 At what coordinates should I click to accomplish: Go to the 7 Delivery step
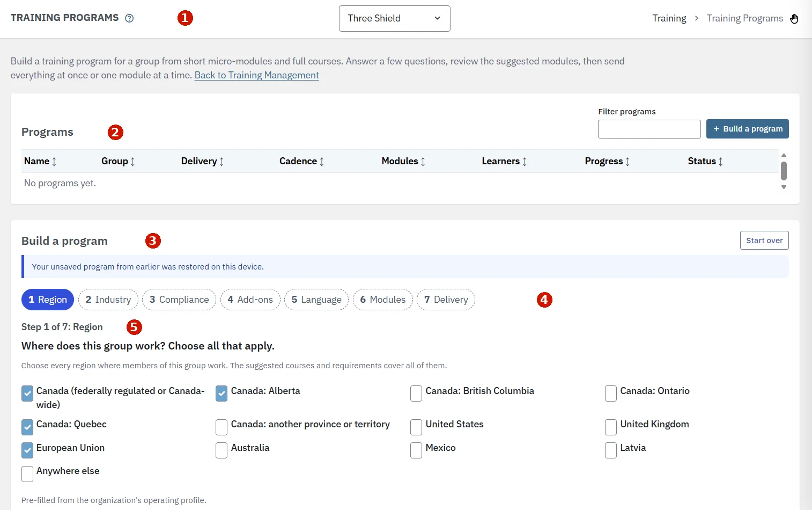click(446, 300)
